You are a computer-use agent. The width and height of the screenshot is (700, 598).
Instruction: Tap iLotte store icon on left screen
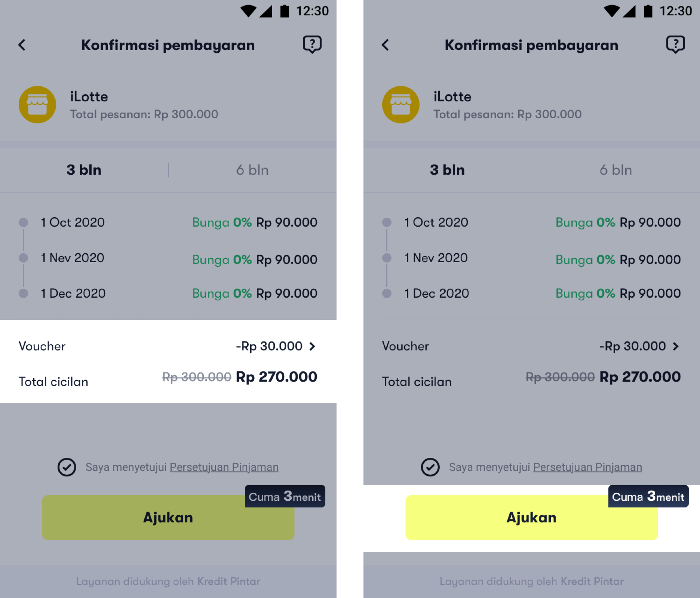point(37,105)
